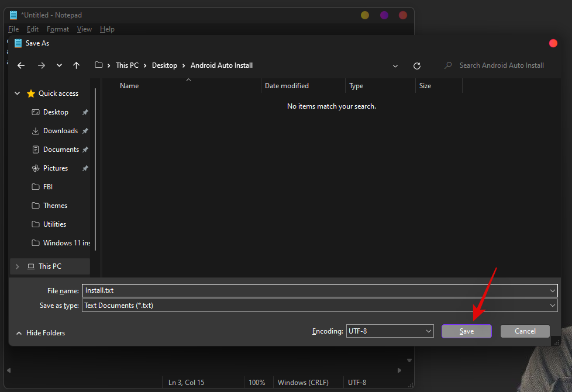Go up one folder level
Screen dimensions: 572x392
(x=76, y=65)
